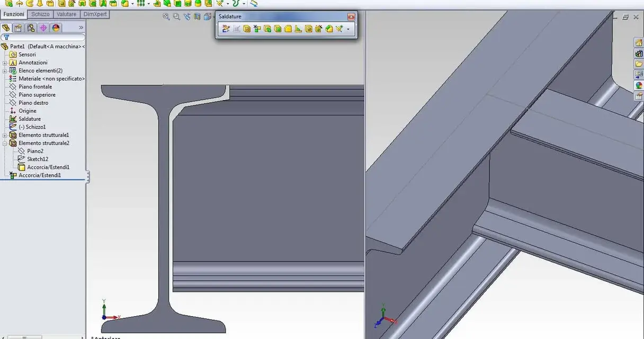This screenshot has height=339, width=644.
Task: Open the ConfigurationManager tab icon
Action: pos(31,28)
